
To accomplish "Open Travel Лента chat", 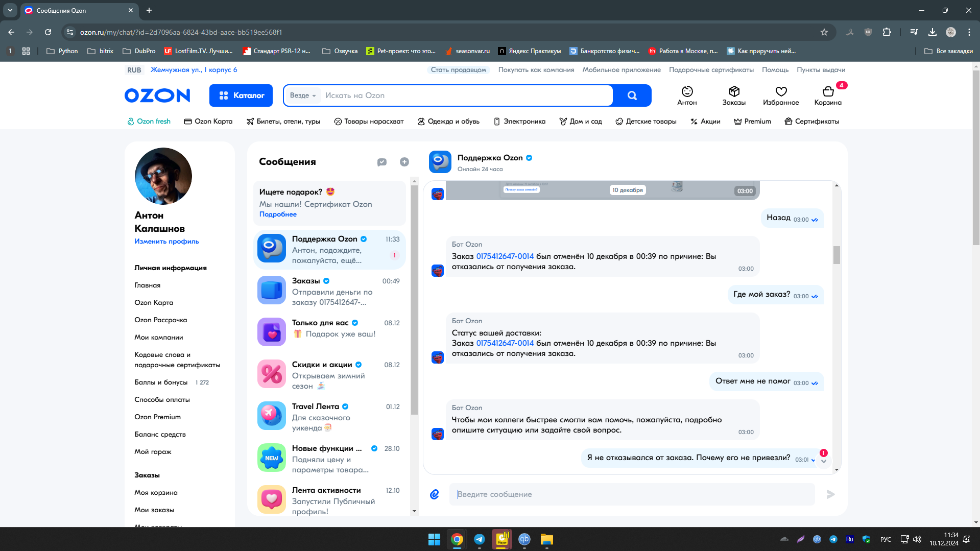I will coord(329,417).
